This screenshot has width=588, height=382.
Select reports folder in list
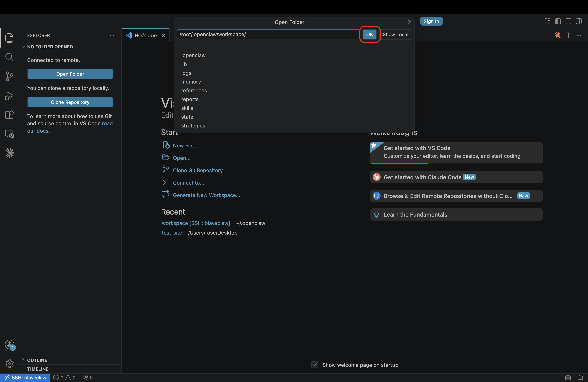pyautogui.click(x=294, y=99)
